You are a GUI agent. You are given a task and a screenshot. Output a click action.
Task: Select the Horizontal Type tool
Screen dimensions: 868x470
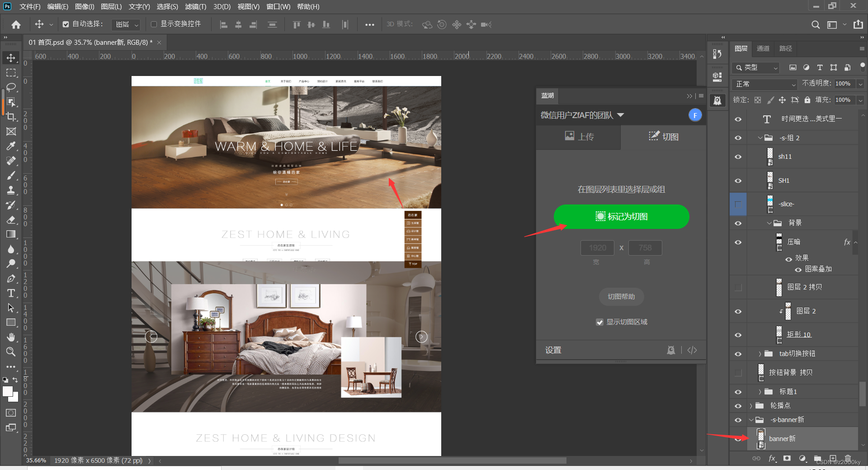pyautogui.click(x=11, y=293)
